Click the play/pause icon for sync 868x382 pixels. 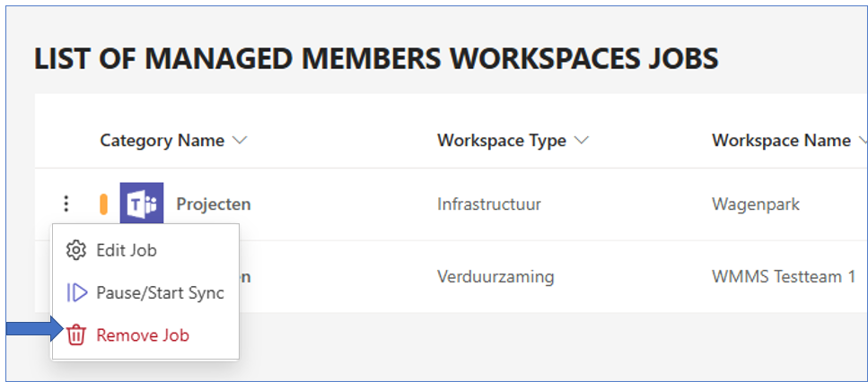[x=77, y=292]
